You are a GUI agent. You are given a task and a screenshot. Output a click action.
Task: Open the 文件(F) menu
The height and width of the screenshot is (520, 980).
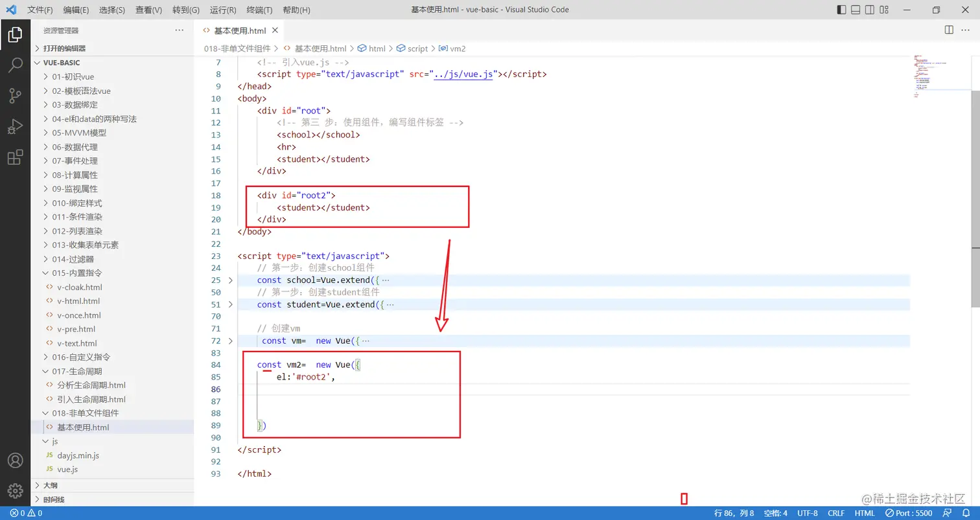(40, 10)
